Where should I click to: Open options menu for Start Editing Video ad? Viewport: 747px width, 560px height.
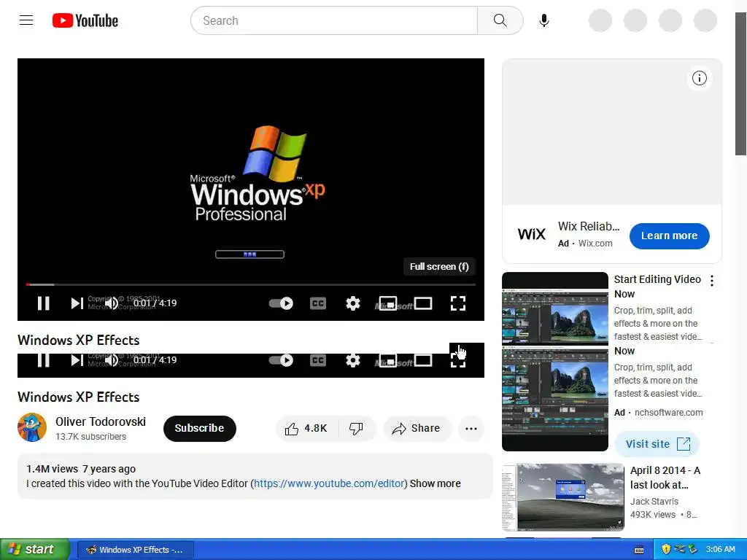(x=712, y=281)
